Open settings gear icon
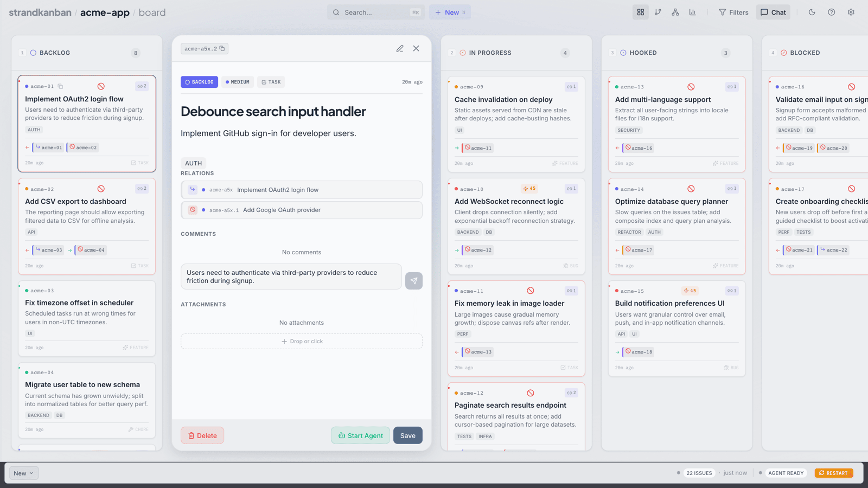The width and height of the screenshot is (868, 488). 851,12
